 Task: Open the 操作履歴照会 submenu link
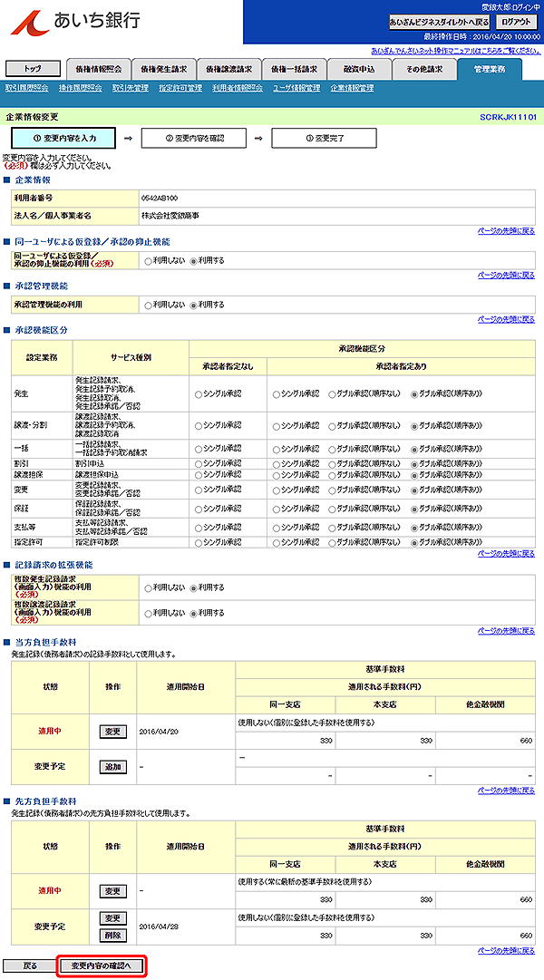81,88
